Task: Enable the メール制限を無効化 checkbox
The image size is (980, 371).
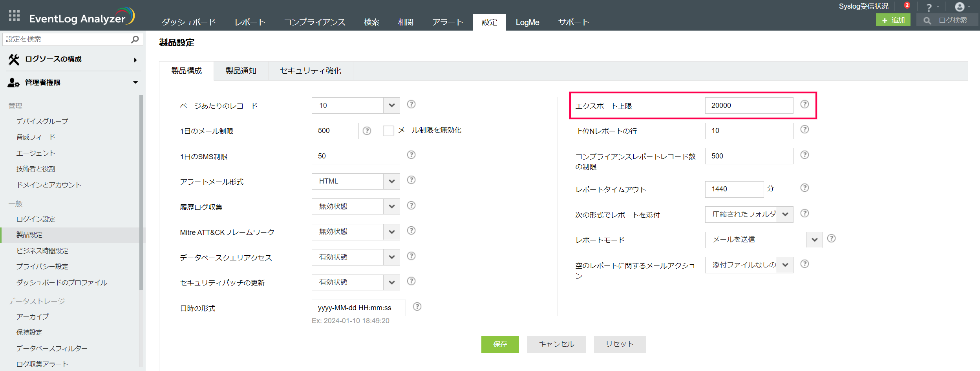Action: [388, 131]
